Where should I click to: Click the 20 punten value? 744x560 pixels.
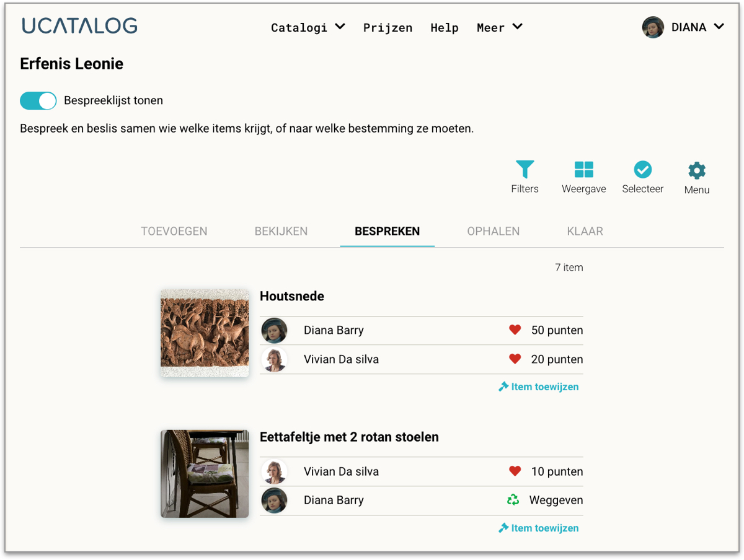tap(557, 359)
